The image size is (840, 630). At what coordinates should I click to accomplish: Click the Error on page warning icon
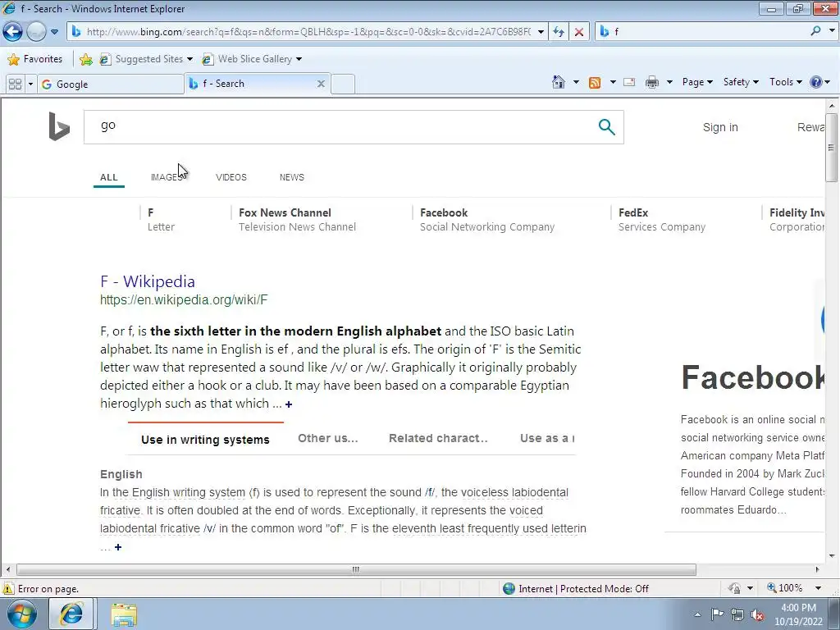(x=8, y=589)
